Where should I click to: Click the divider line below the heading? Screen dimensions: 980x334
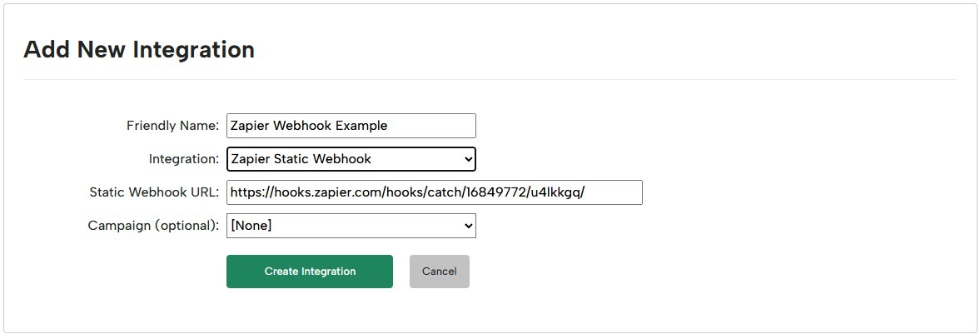[490, 80]
